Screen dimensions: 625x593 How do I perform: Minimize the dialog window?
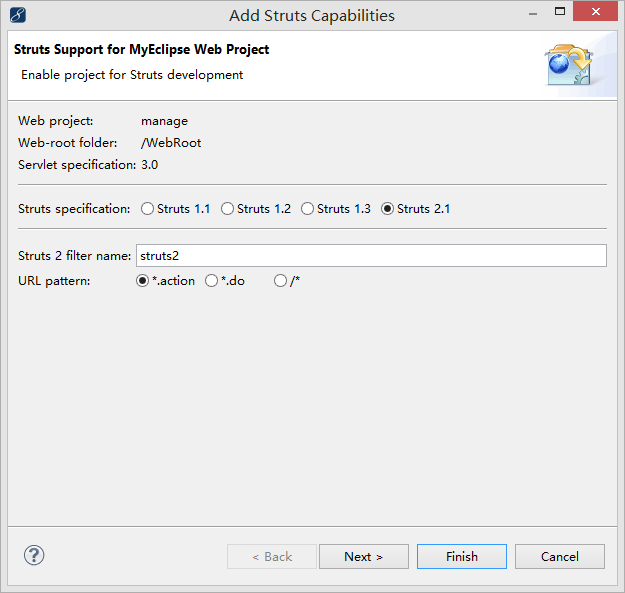coord(533,14)
